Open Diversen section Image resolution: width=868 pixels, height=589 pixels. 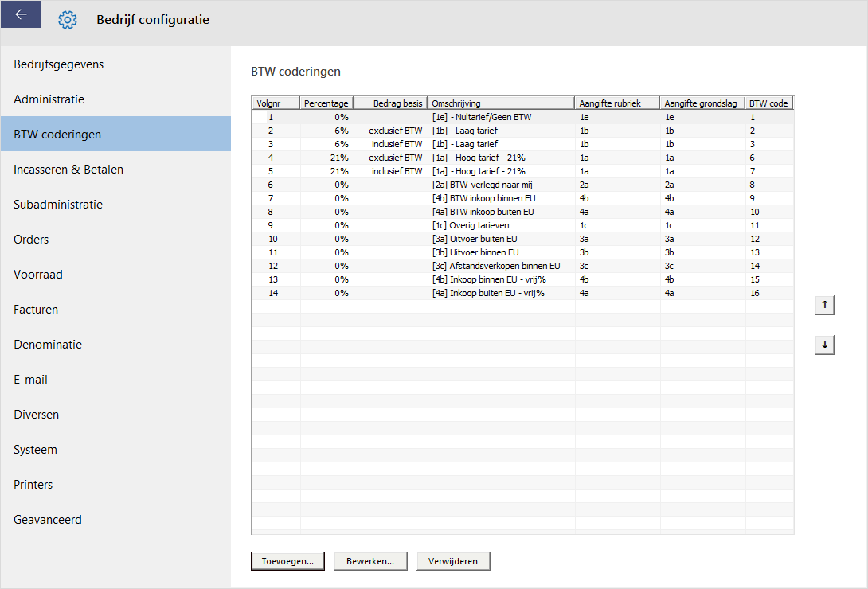pyautogui.click(x=115, y=414)
